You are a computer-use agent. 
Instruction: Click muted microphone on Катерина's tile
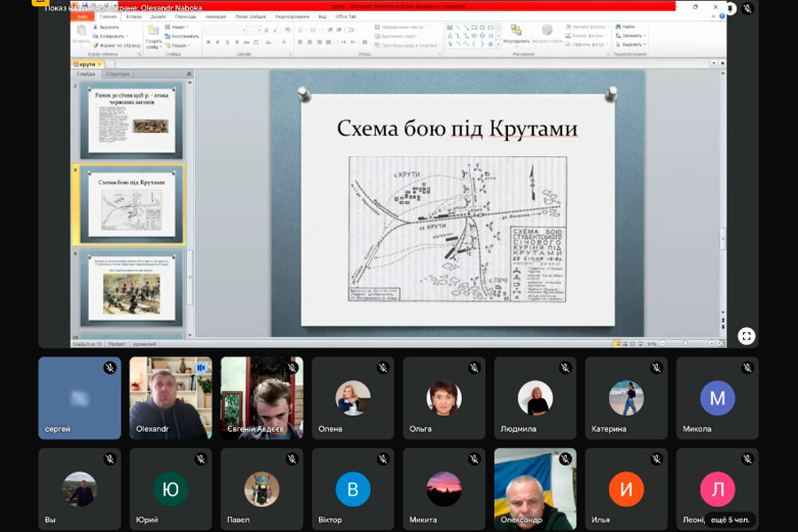coord(657,367)
